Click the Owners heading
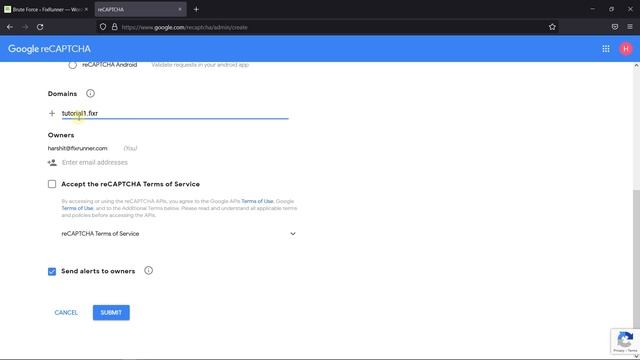This screenshot has height=360, width=640. click(x=61, y=135)
